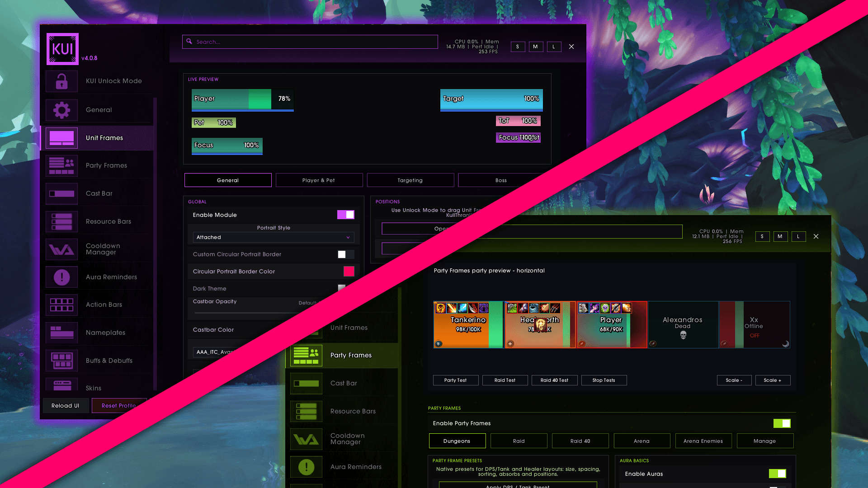This screenshot has height=488, width=868.
Task: Switch to the Player & Pet tab
Action: coord(319,180)
